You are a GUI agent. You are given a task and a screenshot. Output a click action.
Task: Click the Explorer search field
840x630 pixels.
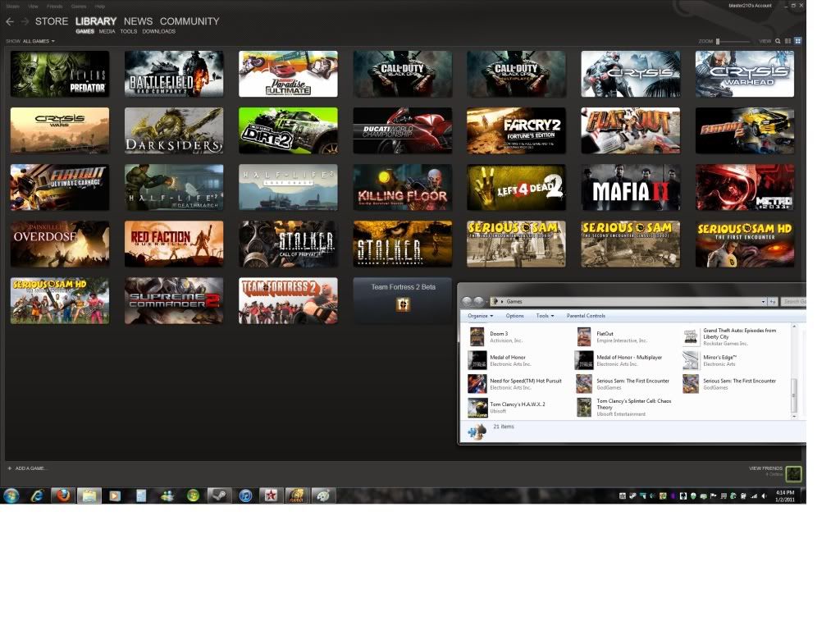793,302
